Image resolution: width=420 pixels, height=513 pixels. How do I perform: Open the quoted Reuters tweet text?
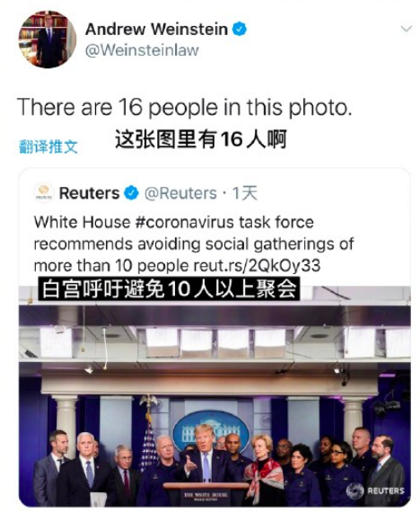[194, 243]
